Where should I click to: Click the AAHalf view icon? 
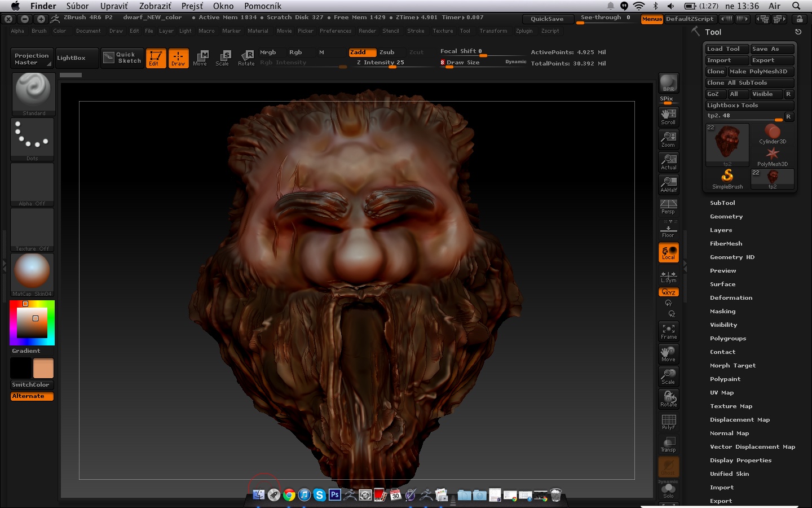pyautogui.click(x=668, y=185)
